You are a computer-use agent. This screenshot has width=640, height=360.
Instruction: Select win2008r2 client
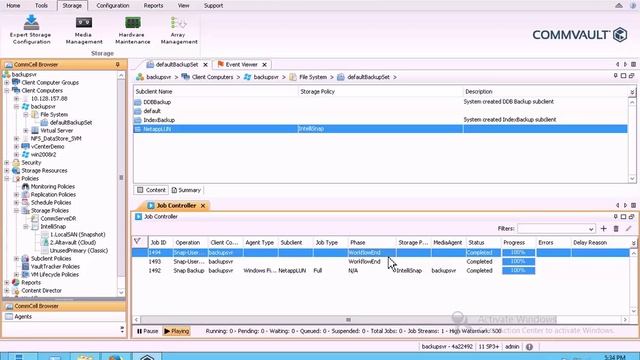coord(43,155)
